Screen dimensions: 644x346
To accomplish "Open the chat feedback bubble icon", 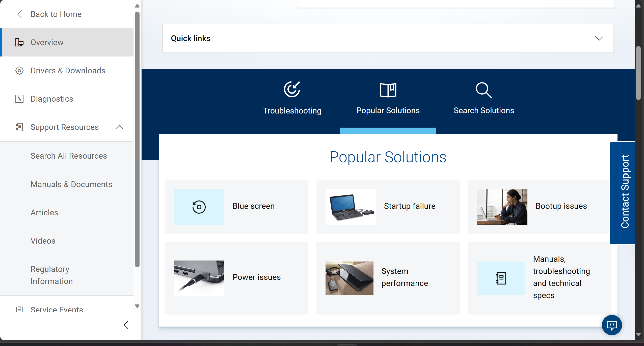I will pos(612,325).
